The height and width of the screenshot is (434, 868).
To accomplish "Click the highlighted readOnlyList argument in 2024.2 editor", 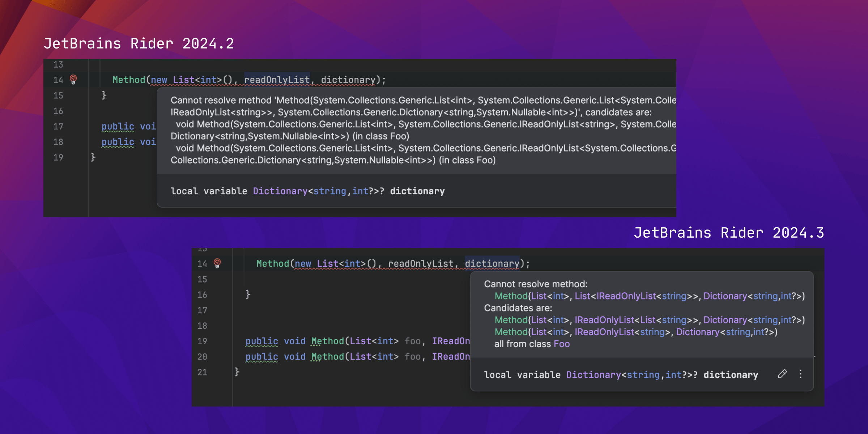I will (277, 80).
